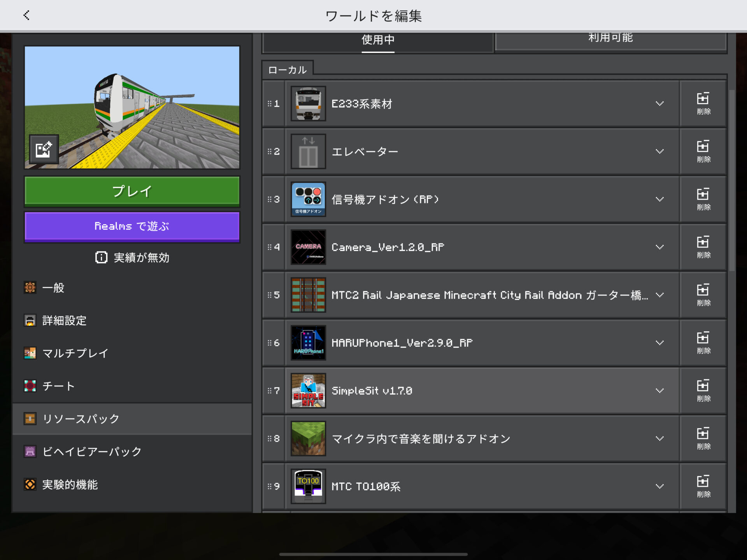The image size is (747, 560).
Task: Click the ワールドを編集 title text
Action: coord(373,16)
